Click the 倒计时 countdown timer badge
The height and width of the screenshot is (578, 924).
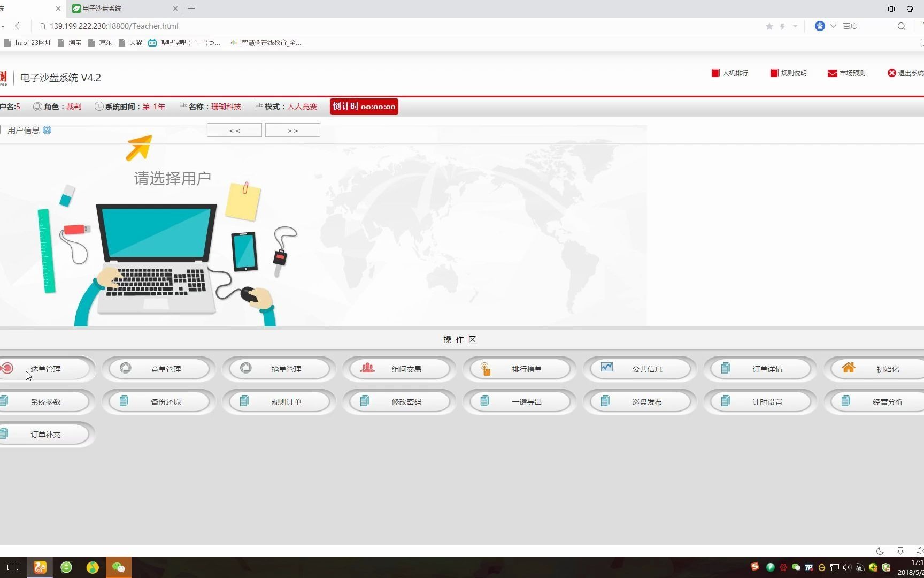(x=364, y=107)
